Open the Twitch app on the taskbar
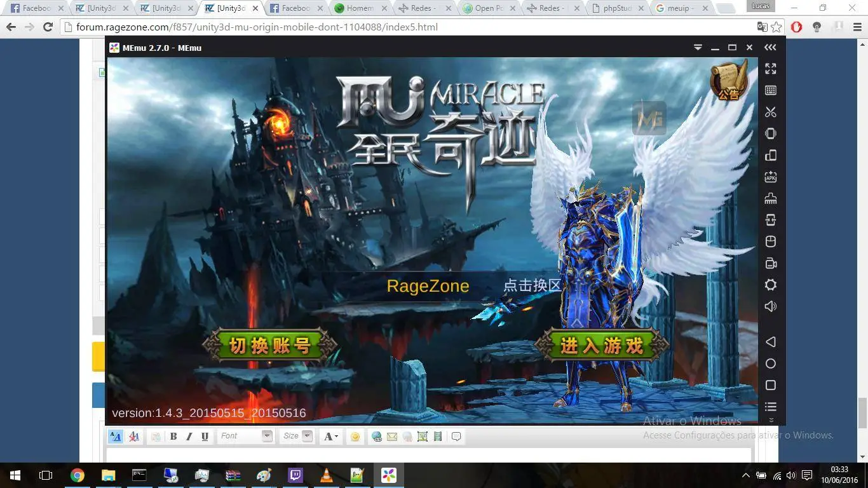The image size is (868, 488). tap(295, 475)
